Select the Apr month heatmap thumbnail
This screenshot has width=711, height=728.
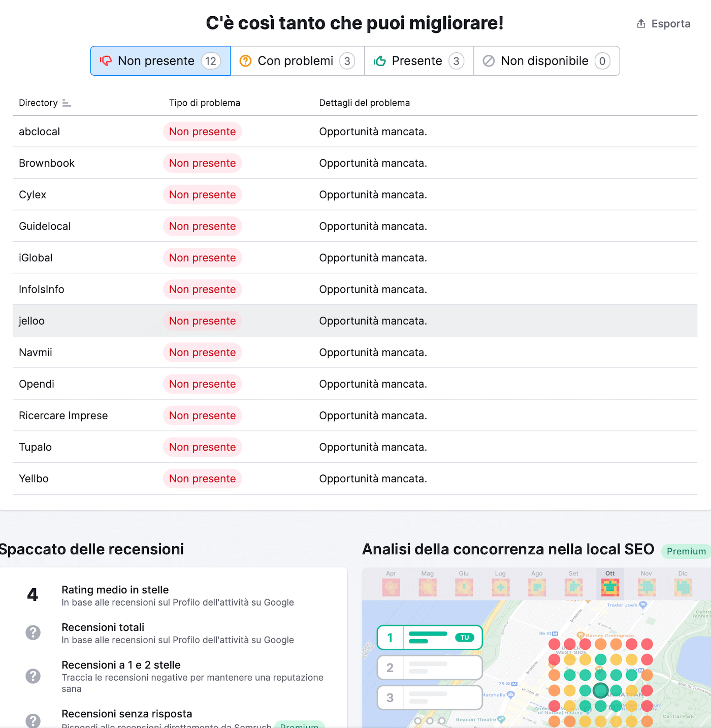pos(391,586)
